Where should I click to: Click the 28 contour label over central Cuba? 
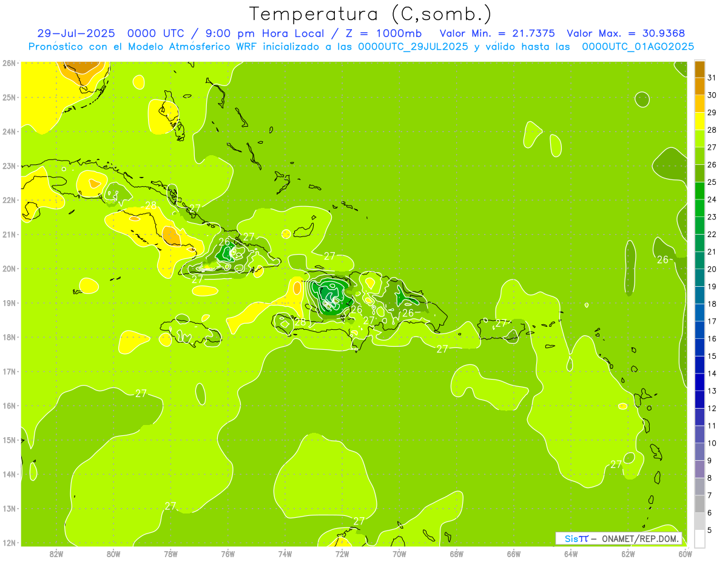[151, 206]
